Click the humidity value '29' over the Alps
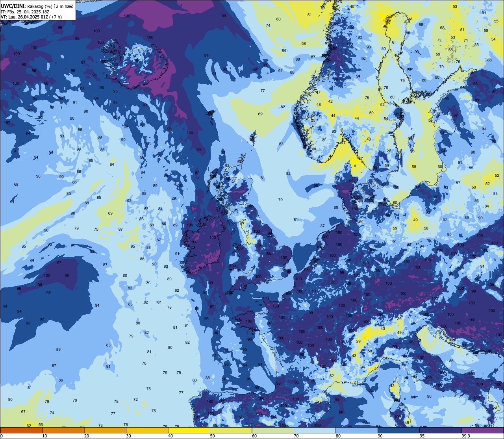Viewport: 504px width, 439px height. [358, 341]
